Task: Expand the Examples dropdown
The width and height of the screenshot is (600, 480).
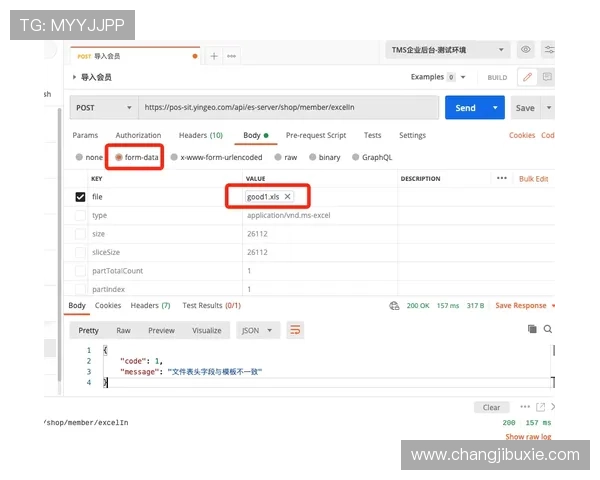Action: (x=463, y=77)
